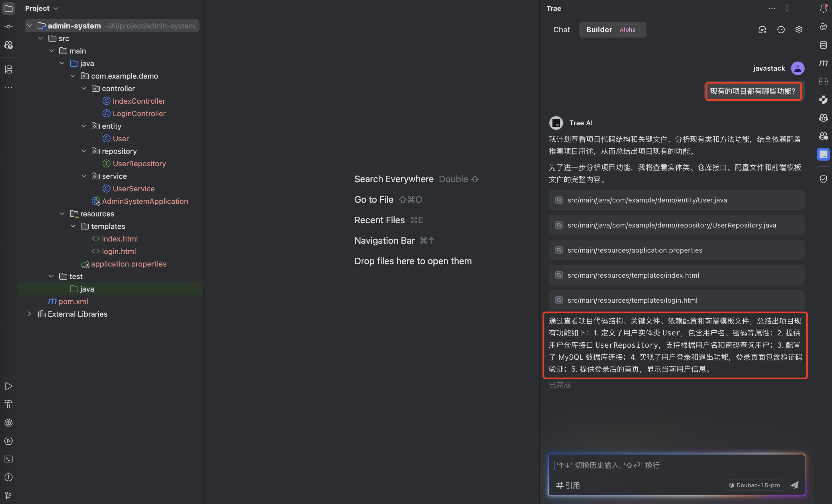Open the chat history icon
The image size is (832, 504).
781,30
